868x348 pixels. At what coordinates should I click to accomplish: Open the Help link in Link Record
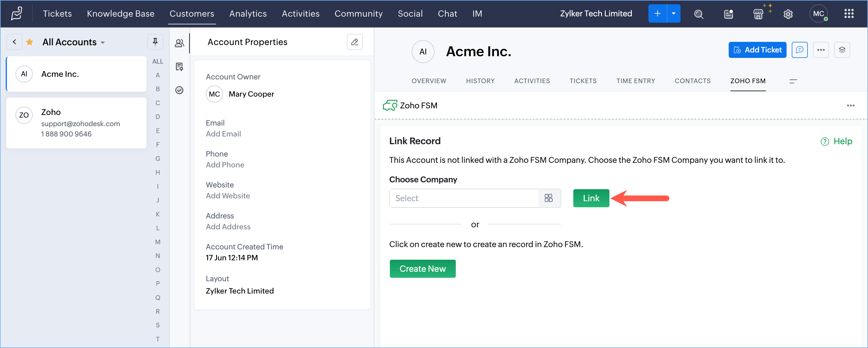837,141
